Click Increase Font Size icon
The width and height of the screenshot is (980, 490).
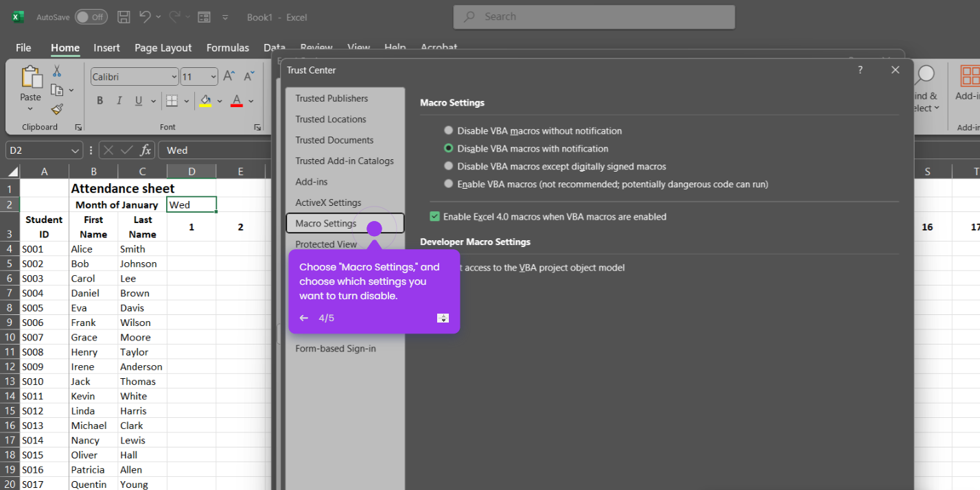click(230, 76)
